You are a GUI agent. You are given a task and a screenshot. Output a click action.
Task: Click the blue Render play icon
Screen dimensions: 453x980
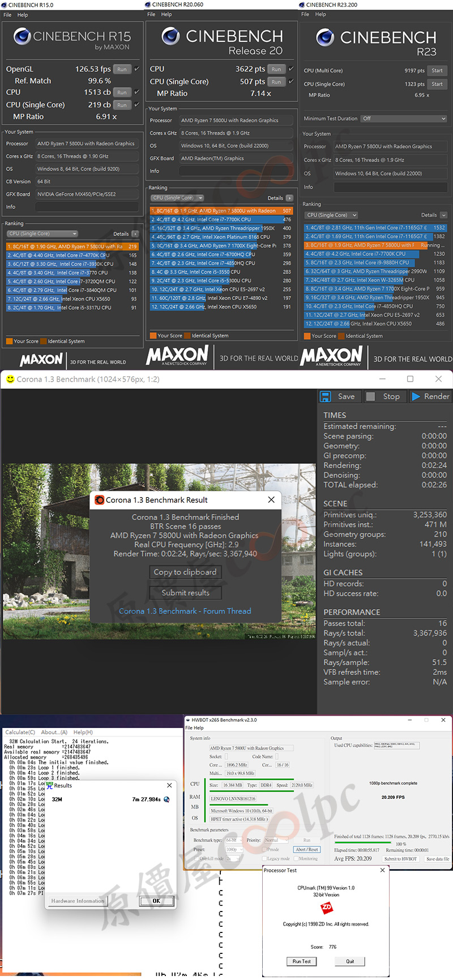pos(416,396)
